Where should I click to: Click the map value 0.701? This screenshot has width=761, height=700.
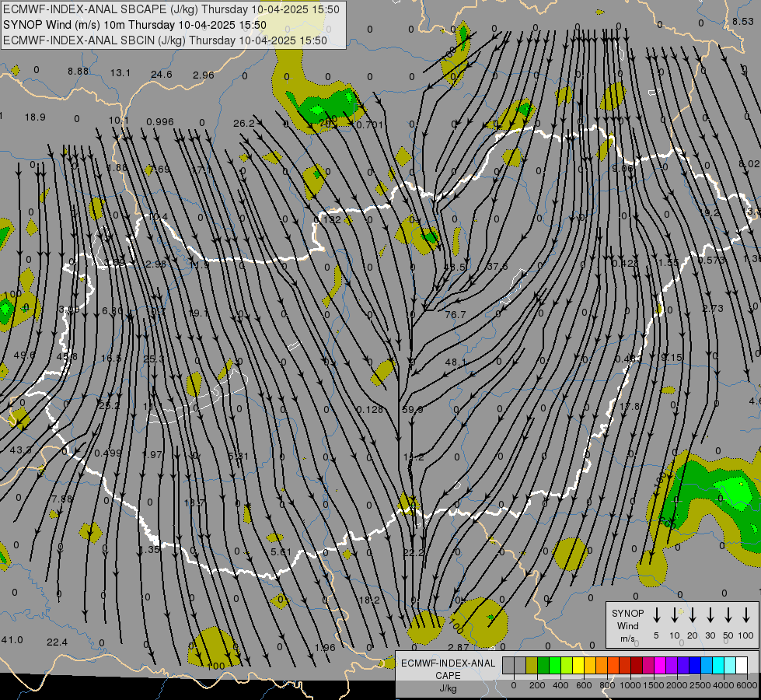(x=370, y=125)
